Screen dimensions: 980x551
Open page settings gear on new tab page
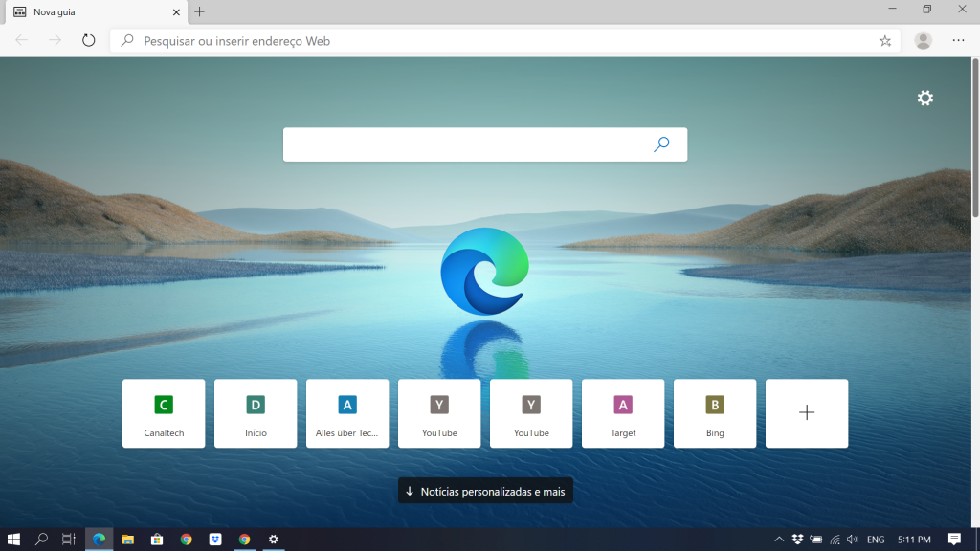[925, 99]
